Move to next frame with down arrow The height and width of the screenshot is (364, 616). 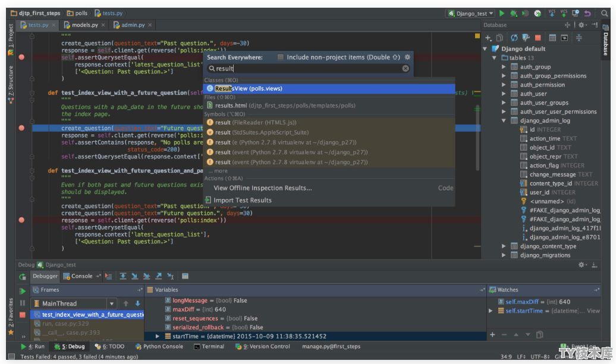click(x=137, y=303)
